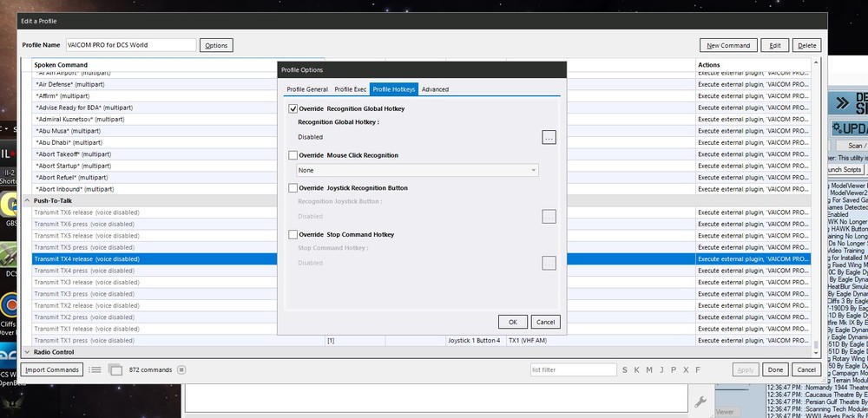Select the Transmit TX5 release row
This screenshot has width=868, height=418.
tap(421, 236)
